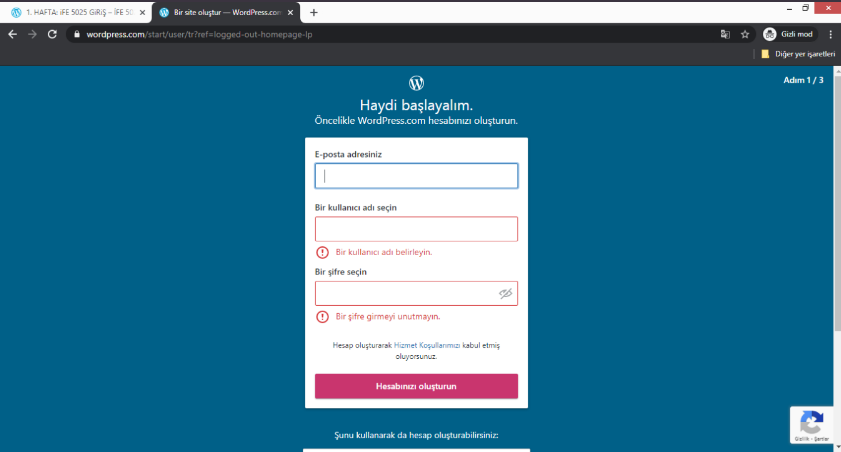Image resolution: width=841 pixels, height=452 pixels.
Task: Bookmark this page with the star icon
Action: [x=744, y=33]
